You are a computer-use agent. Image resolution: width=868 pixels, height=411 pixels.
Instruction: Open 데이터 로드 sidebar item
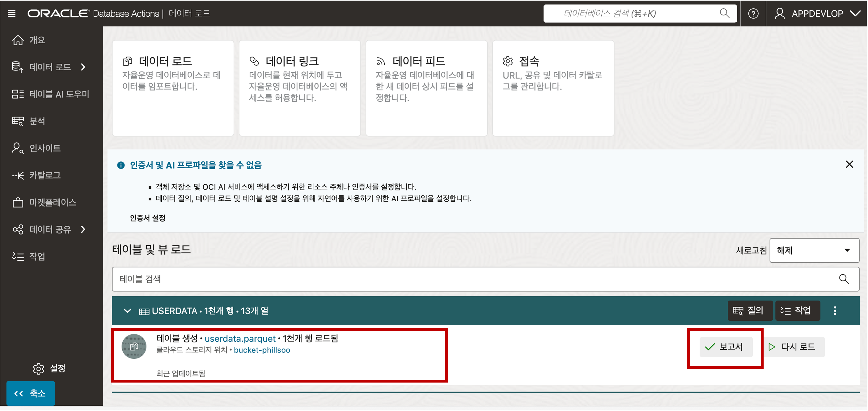[x=50, y=67]
